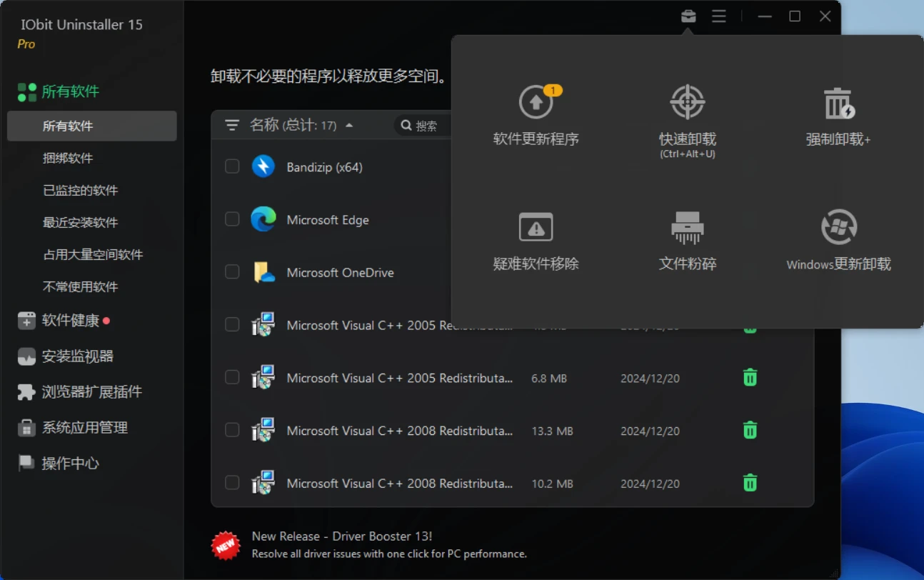Open Force Uninstall+ (强制卸载+) tool
Screen dimensions: 924x580
[x=838, y=116]
